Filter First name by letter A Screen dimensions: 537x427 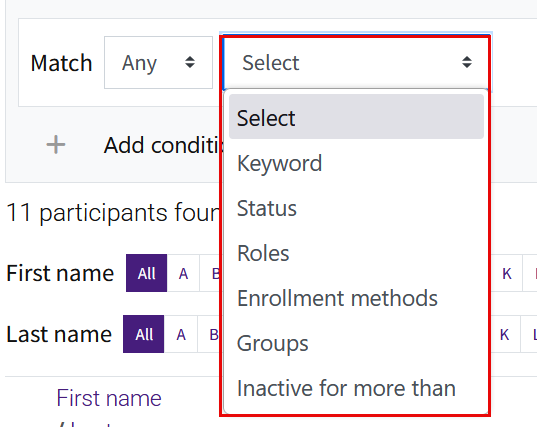[183, 273]
